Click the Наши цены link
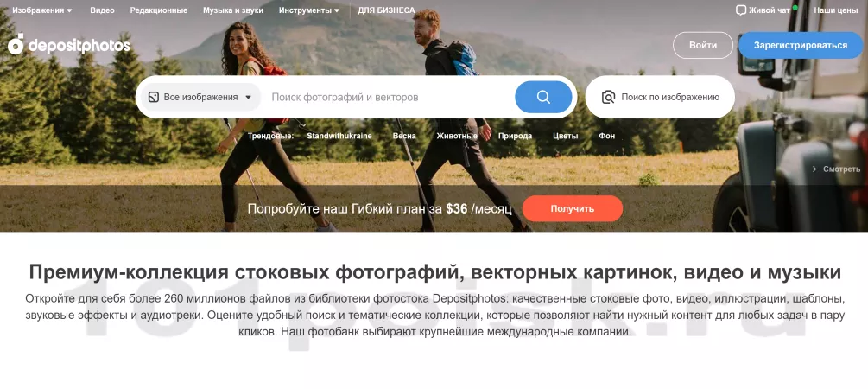This screenshot has width=868, height=389. (835, 10)
